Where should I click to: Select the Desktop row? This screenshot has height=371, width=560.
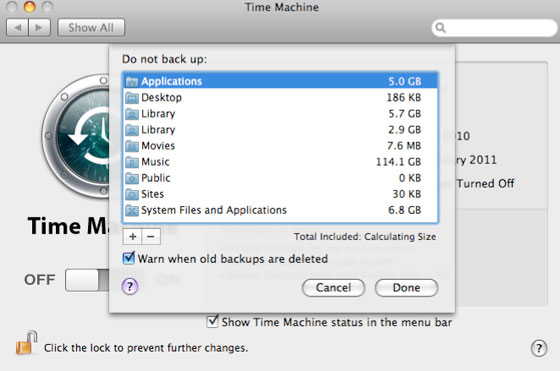[280, 97]
